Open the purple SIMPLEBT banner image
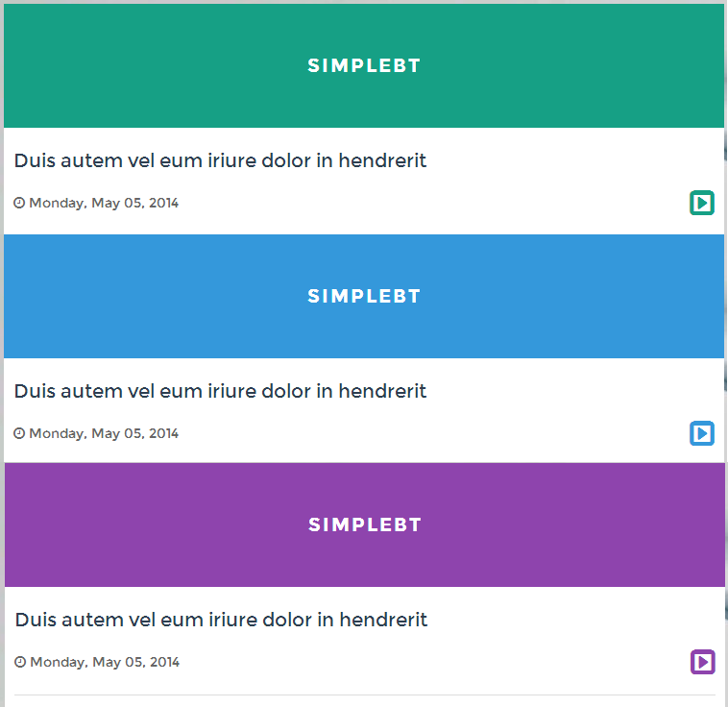Screen dimensions: 728x707 point(365,524)
